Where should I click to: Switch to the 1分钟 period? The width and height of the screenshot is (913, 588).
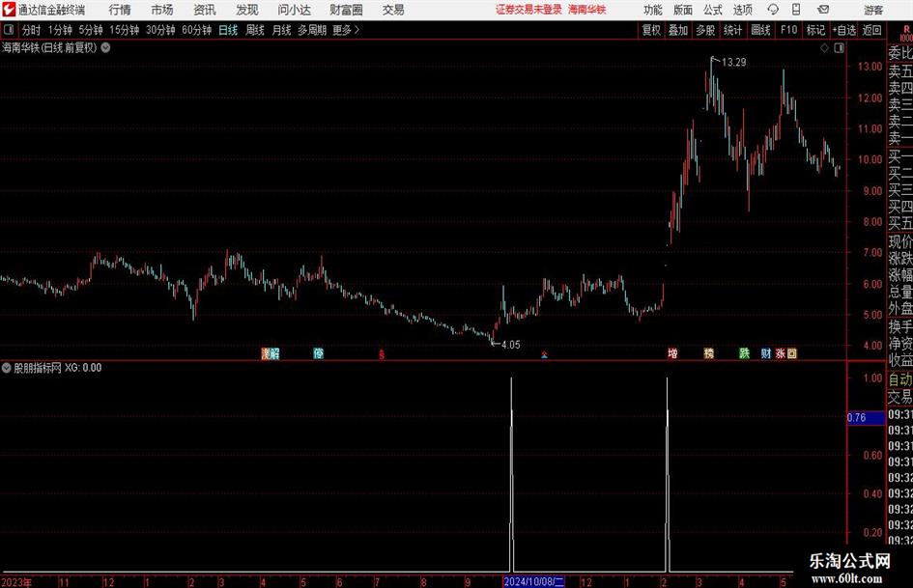[59, 30]
